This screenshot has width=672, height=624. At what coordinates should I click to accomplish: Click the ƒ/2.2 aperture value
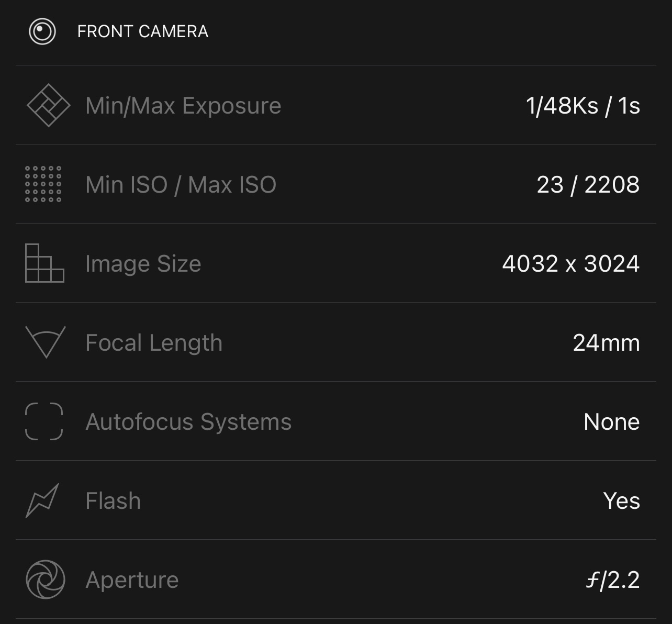pos(613,580)
